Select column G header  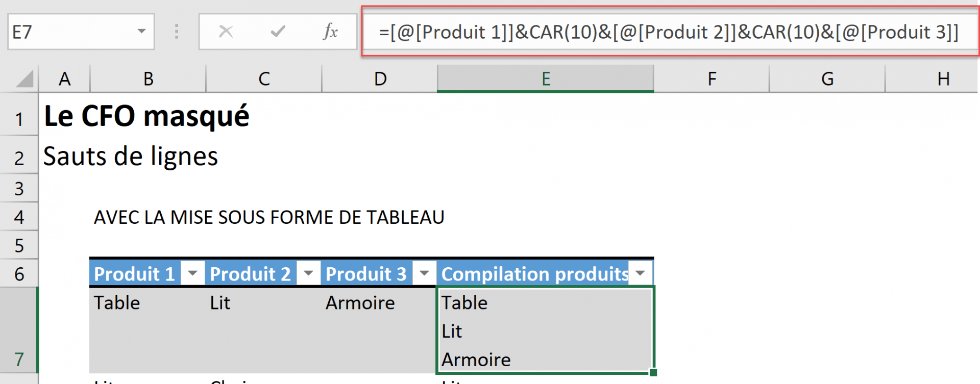click(827, 79)
